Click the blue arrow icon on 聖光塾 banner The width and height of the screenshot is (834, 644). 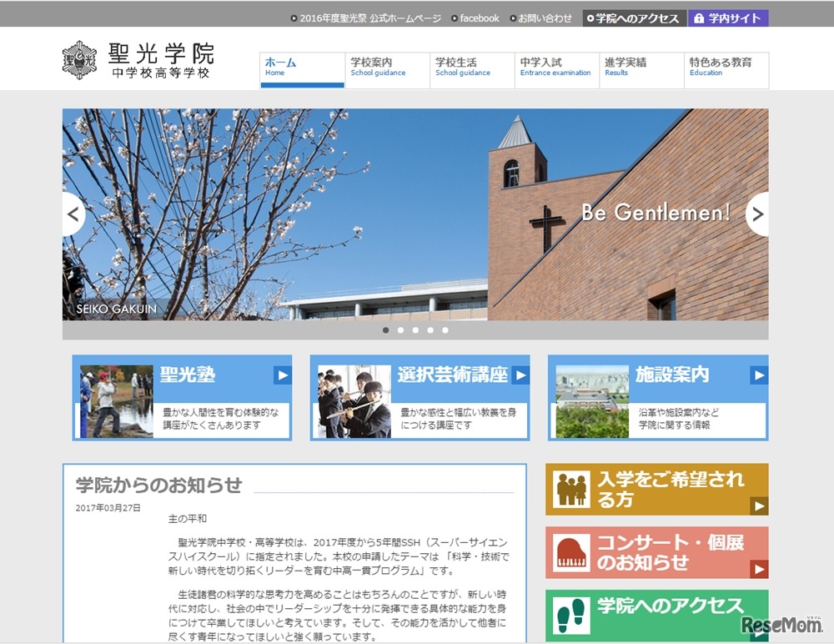(282, 375)
